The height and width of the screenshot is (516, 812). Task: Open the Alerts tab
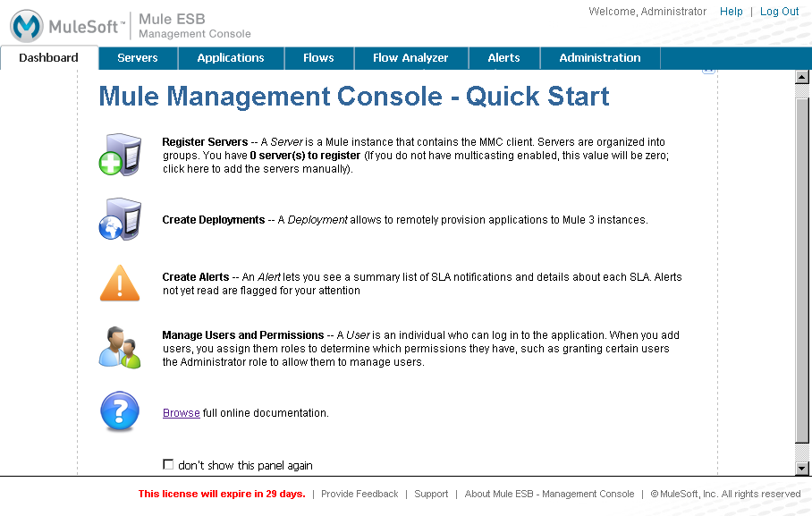(503, 58)
